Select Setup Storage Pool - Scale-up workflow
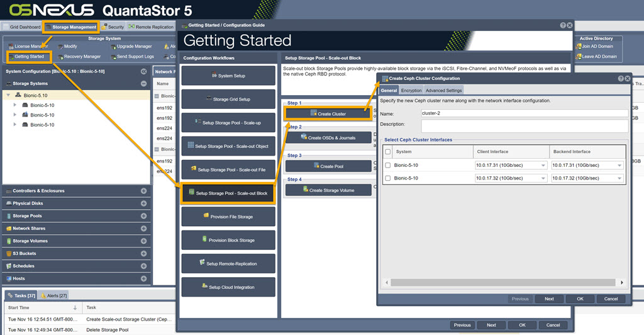644x335 pixels. tap(228, 123)
